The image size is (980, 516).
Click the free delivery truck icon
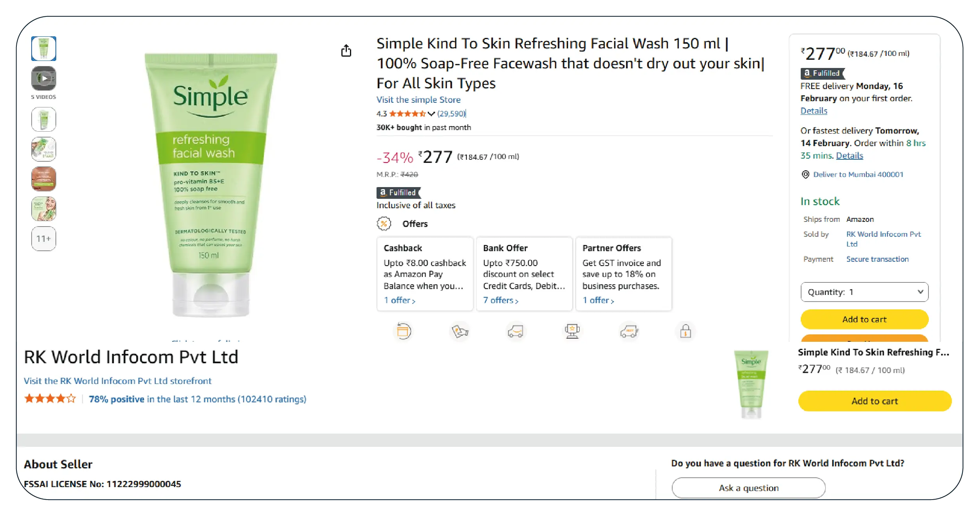(x=629, y=332)
